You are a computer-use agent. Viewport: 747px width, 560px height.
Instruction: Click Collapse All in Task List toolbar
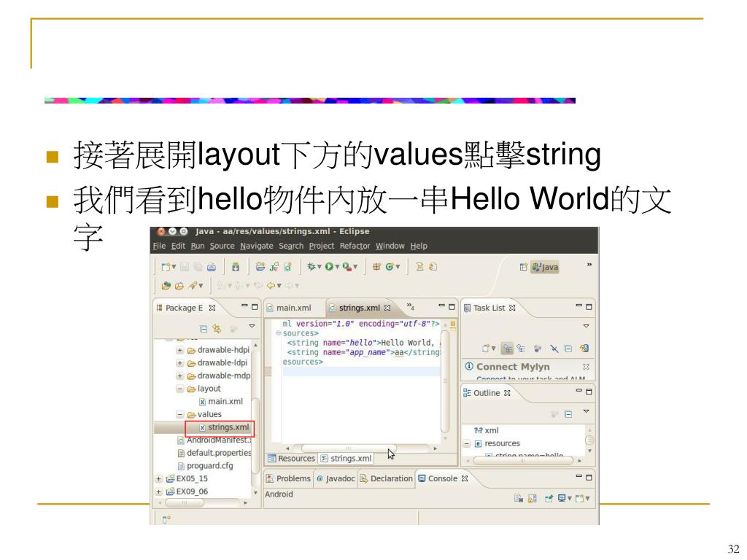[x=568, y=349]
